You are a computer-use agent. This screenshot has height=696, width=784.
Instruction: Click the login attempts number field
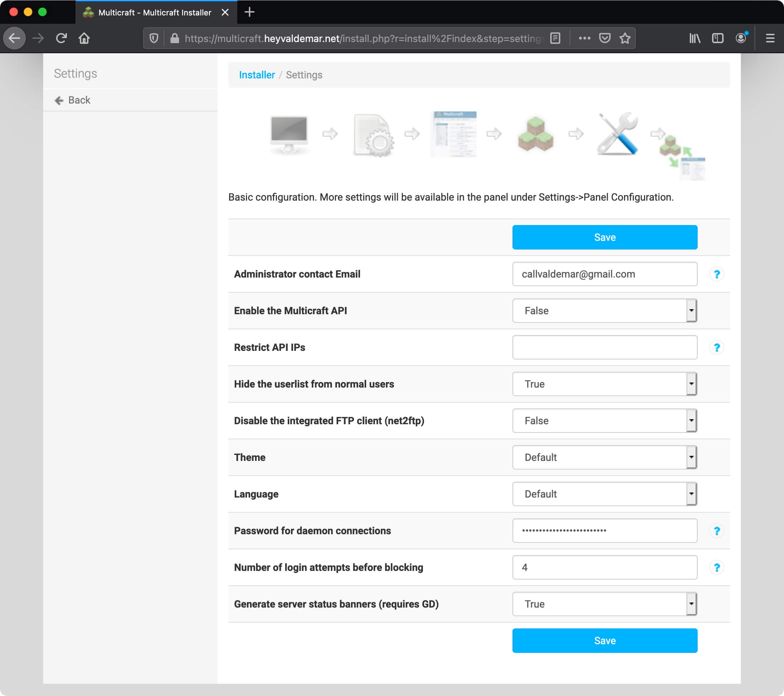coord(605,567)
